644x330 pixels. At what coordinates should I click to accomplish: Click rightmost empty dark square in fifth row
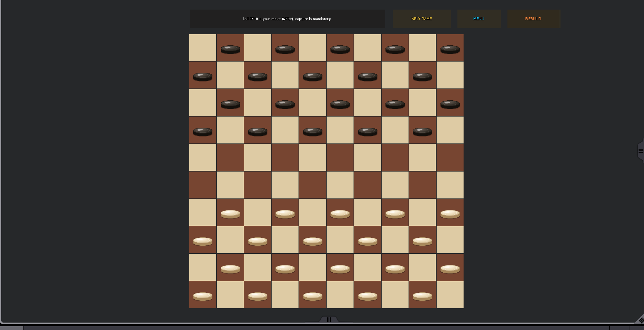point(450,157)
